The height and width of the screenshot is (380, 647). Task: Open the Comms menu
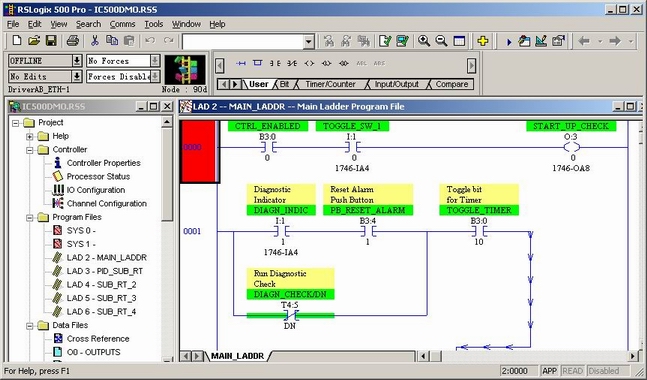coord(122,24)
